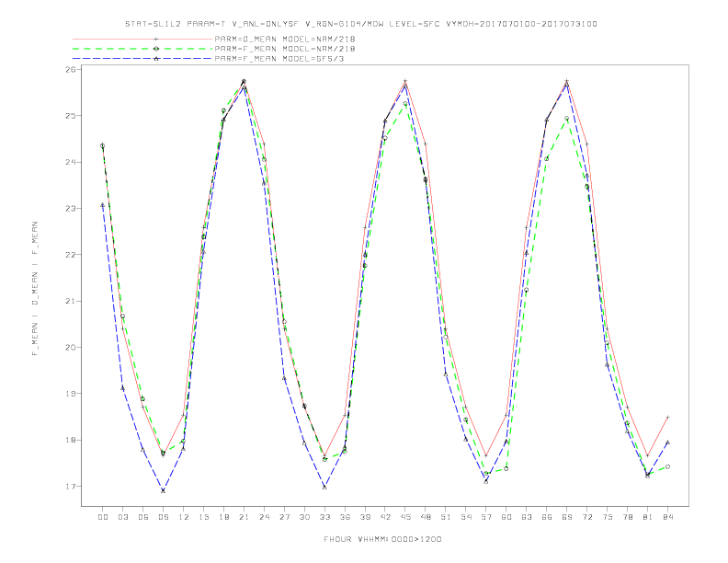Click the x-axis title FHOUR VHHMM=0000>1200
Viewport: 728px width, 563px height.
[x=382, y=539]
